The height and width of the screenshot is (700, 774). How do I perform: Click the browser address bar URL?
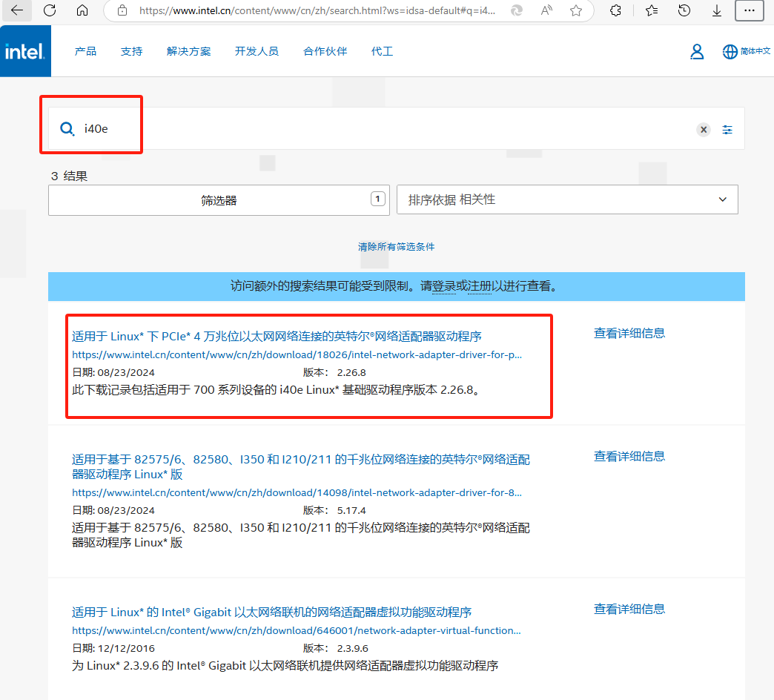(x=317, y=10)
